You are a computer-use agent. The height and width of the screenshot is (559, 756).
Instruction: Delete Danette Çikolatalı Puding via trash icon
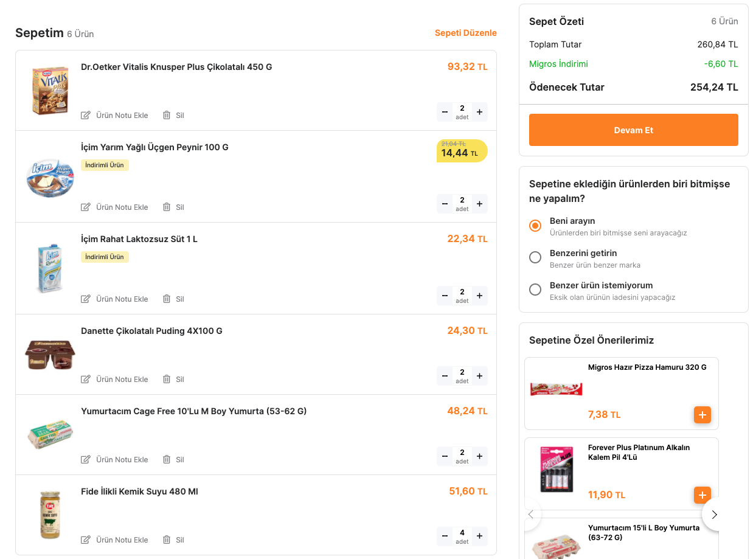click(167, 379)
